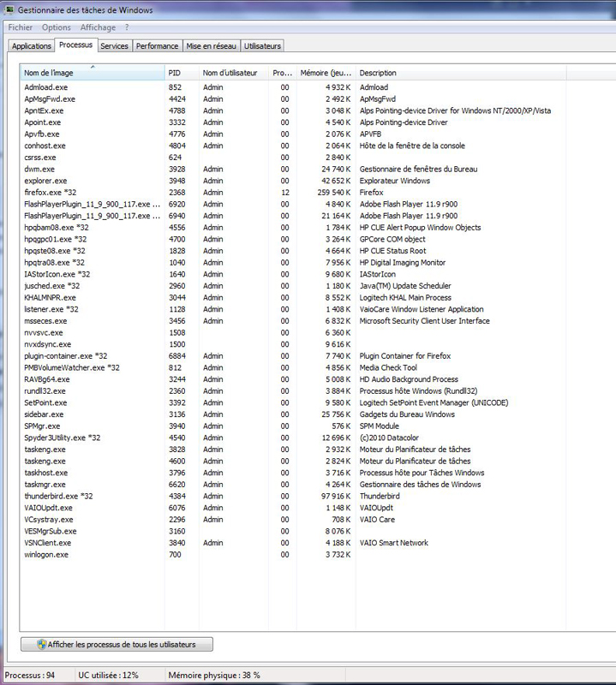Open the Affichage menu

click(x=98, y=27)
